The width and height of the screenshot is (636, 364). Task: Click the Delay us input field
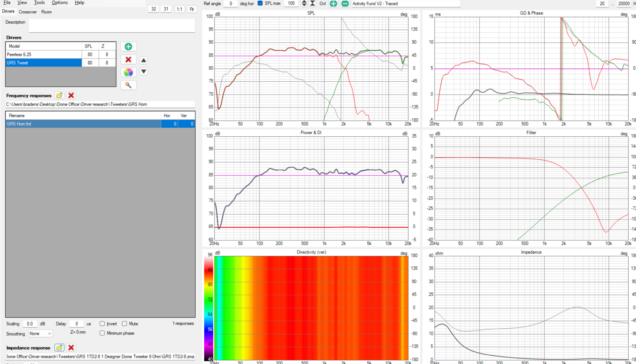pyautogui.click(x=77, y=324)
